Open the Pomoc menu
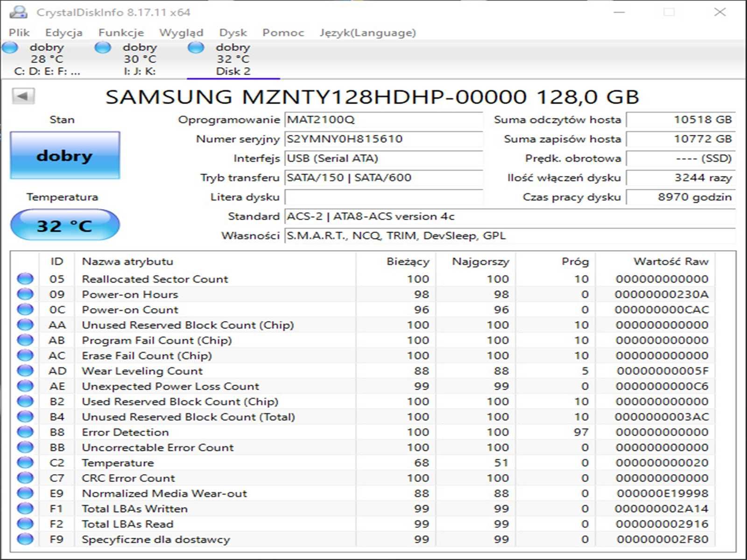The height and width of the screenshot is (560, 747). (x=283, y=33)
